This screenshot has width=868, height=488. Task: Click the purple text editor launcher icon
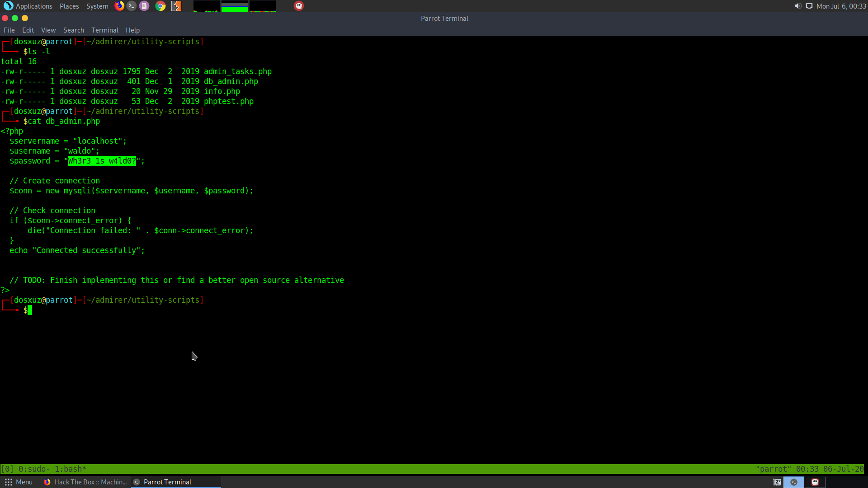point(144,6)
